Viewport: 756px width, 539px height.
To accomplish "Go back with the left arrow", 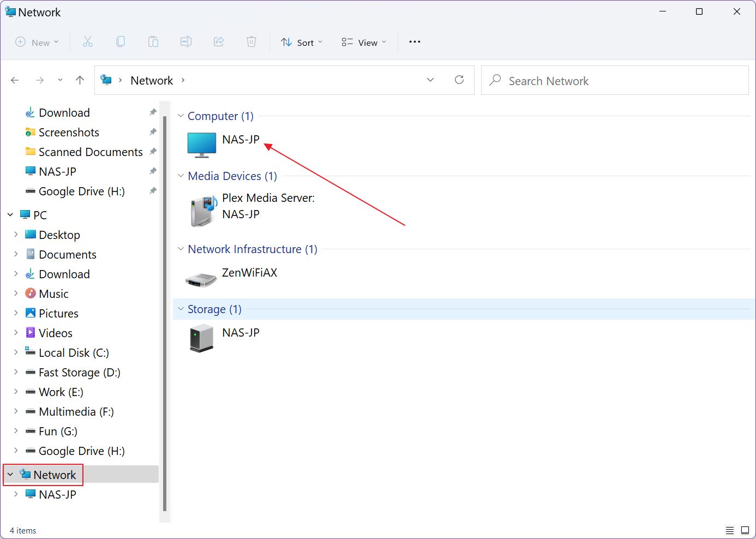I will [15, 80].
